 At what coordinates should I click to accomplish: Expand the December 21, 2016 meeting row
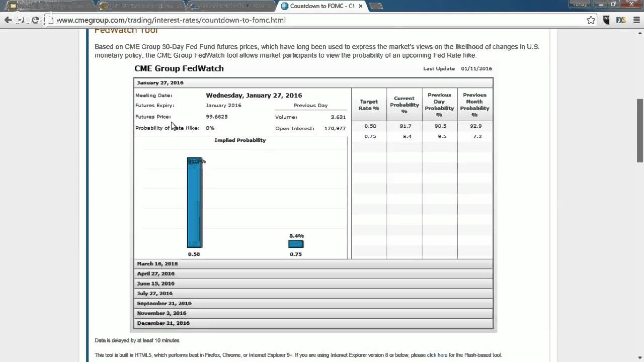click(x=313, y=323)
